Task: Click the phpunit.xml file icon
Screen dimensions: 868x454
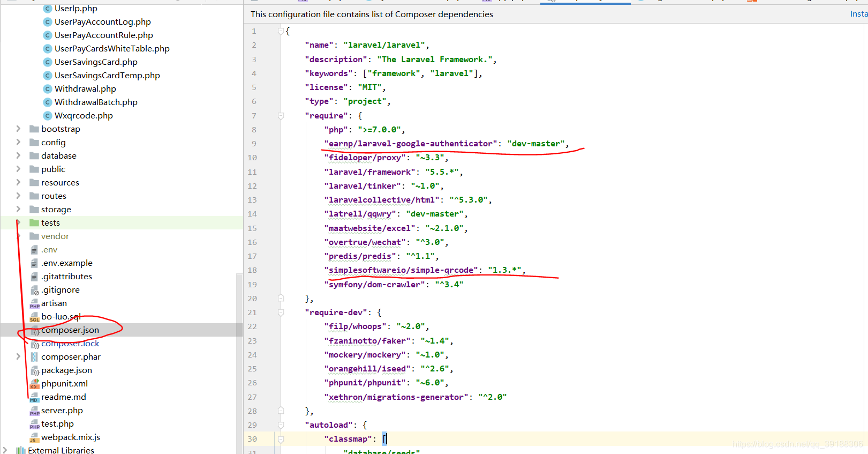Action: [34, 384]
